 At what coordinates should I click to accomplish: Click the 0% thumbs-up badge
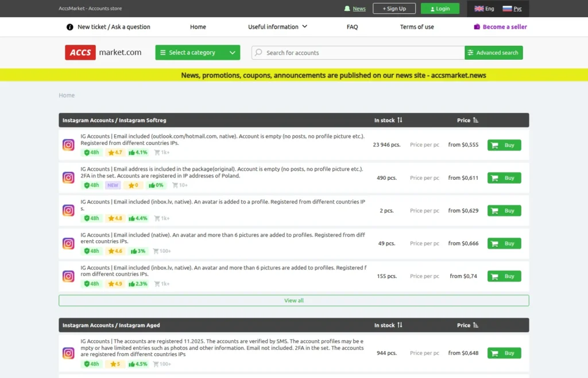[x=156, y=185]
